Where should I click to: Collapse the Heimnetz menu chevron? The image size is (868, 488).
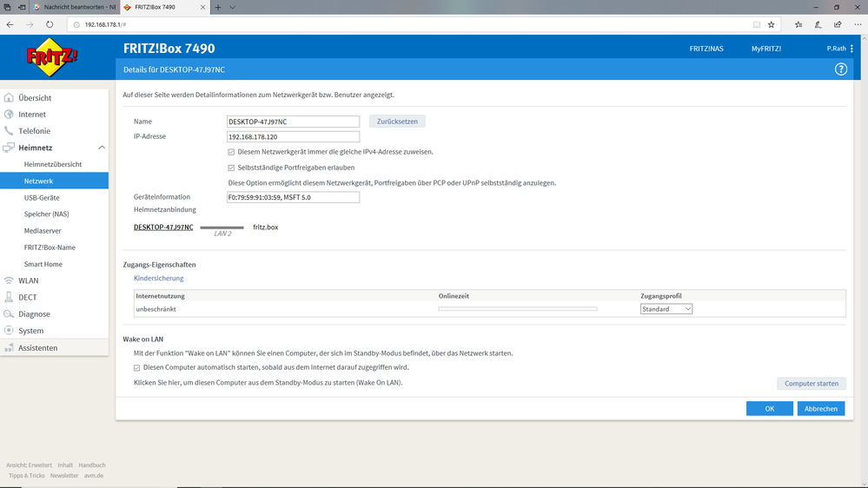tap(102, 148)
